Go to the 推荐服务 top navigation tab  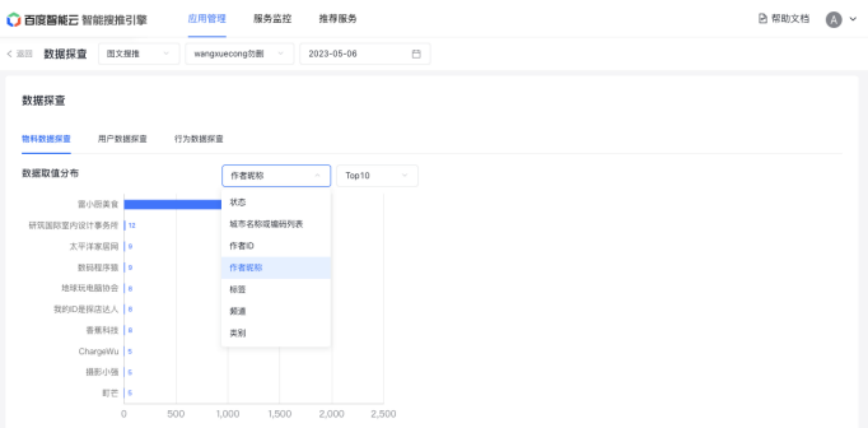pos(338,19)
